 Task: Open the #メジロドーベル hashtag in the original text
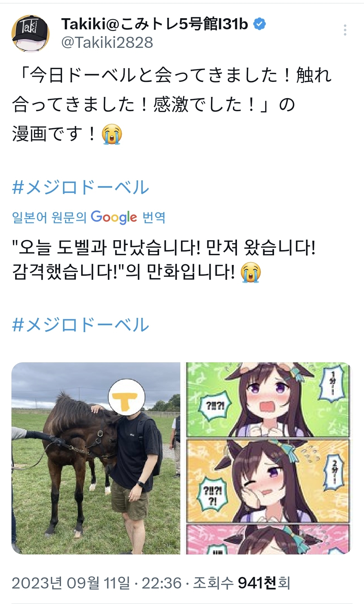point(81,187)
